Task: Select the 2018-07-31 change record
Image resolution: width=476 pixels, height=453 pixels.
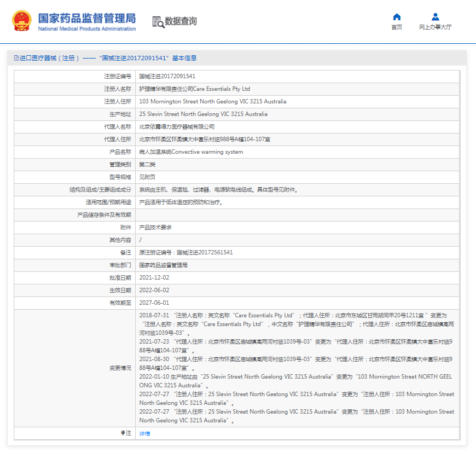Action: coord(297,324)
